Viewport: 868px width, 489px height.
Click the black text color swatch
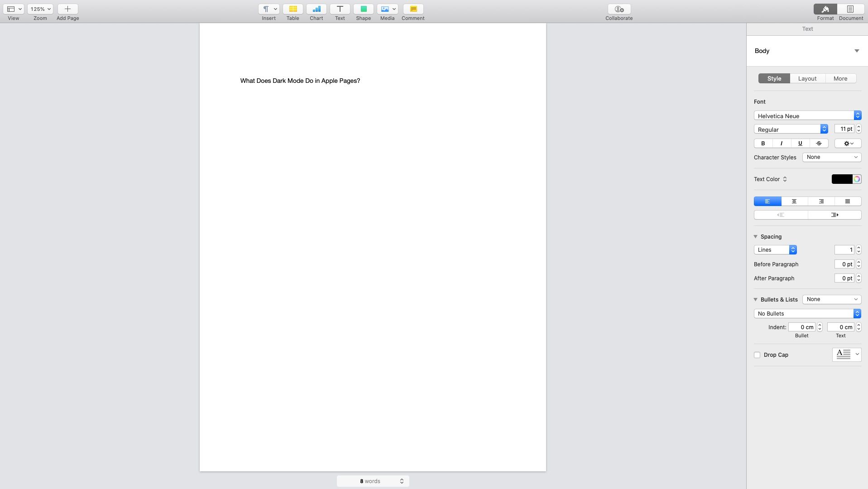coord(842,179)
